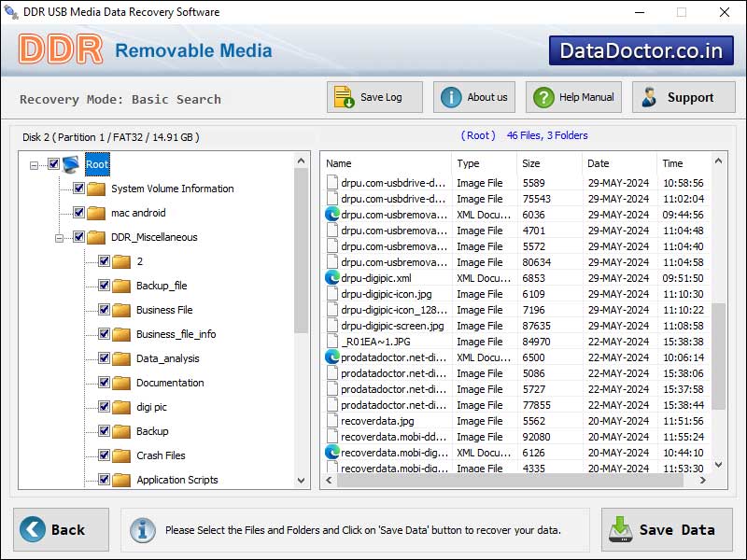Select the Root computer icon in tree
The image size is (747, 560).
pos(72,164)
